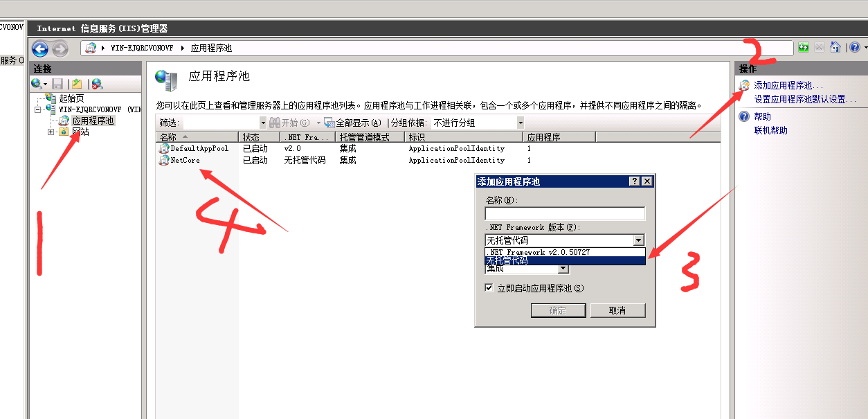This screenshot has height=419, width=868.
Task: Click the gray Stop icon in address toolbar
Action: (820, 47)
